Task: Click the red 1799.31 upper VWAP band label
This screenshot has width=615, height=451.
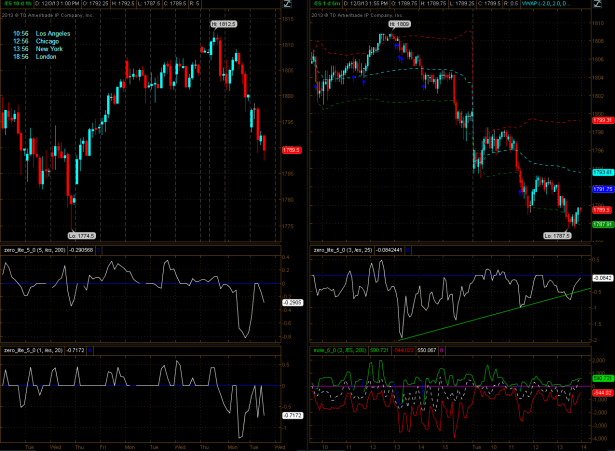Action: [601, 119]
